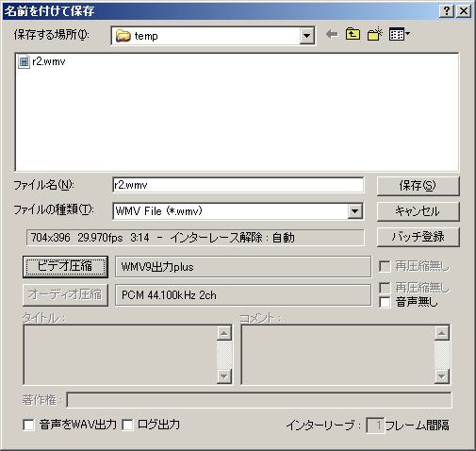Click the ファイル名 input field
The image size is (476, 451).
coord(238,185)
